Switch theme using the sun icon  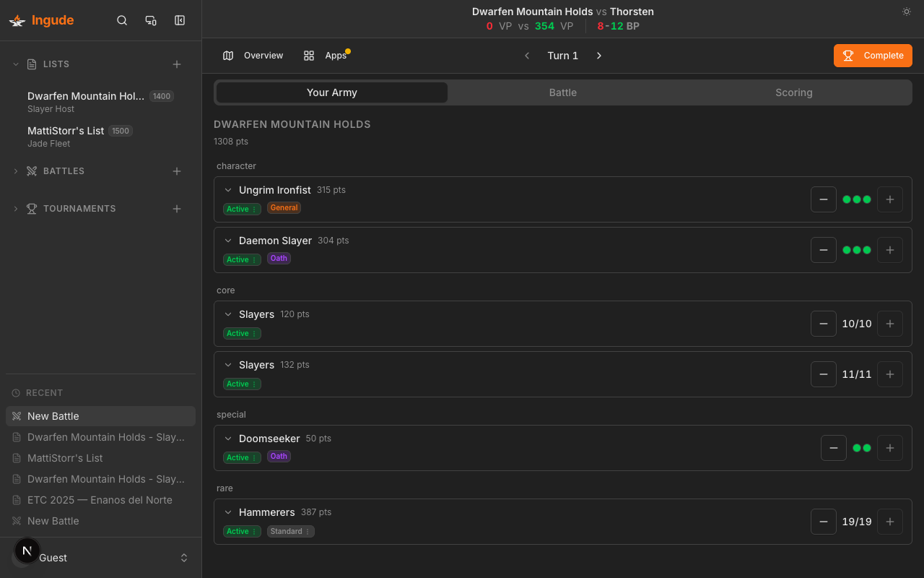(907, 12)
